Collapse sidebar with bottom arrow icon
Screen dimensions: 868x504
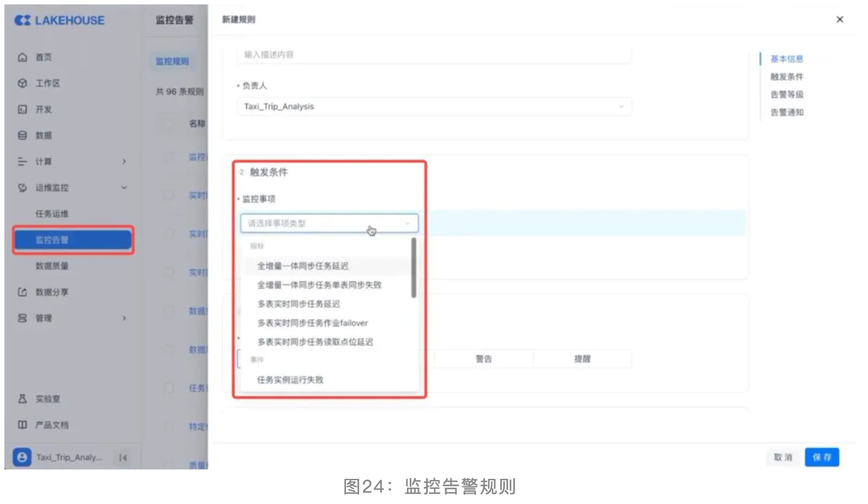click(123, 458)
